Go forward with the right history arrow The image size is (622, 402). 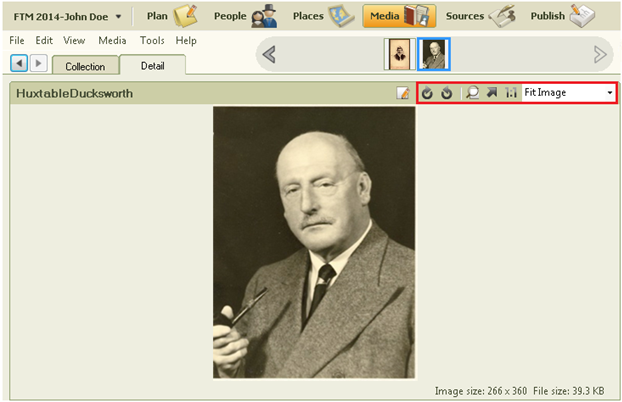38,63
